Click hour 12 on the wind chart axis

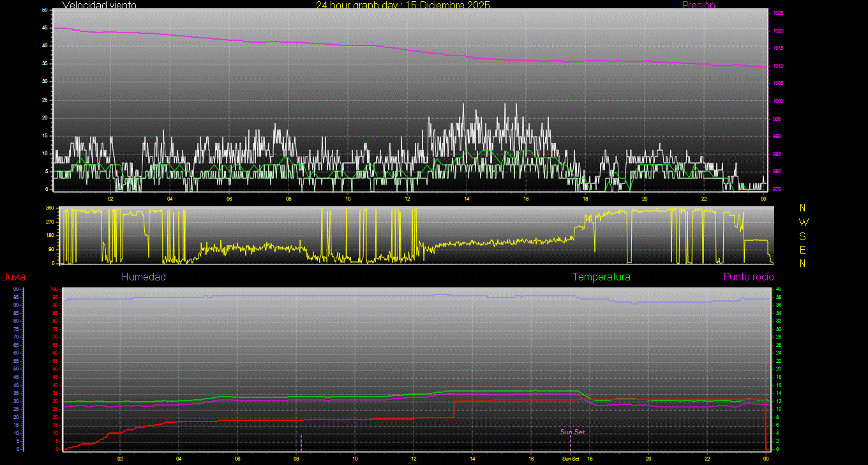tap(407, 199)
